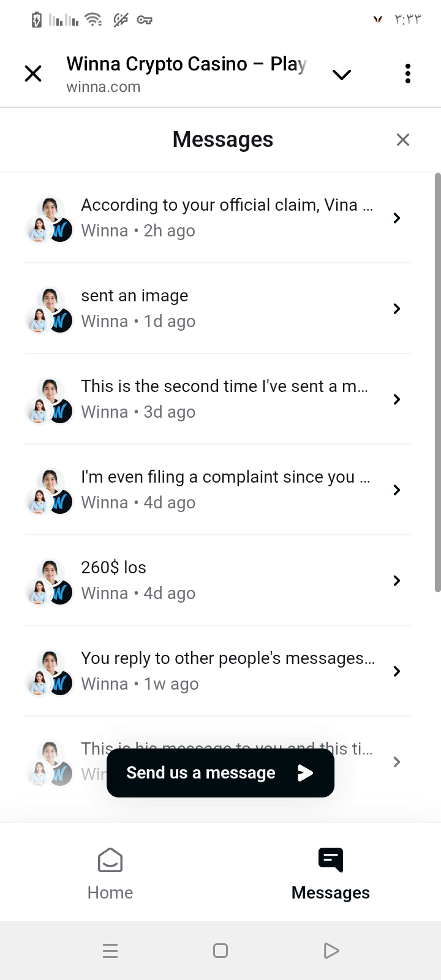The width and height of the screenshot is (441, 980).
Task: Click the messages list scrollbar
Action: click(437, 383)
